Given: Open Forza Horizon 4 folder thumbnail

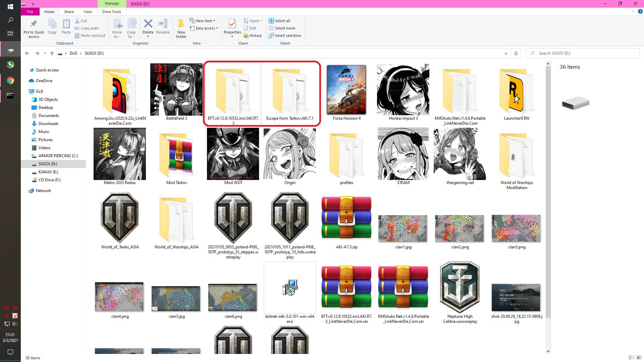Looking at the screenshot, I should click(346, 90).
